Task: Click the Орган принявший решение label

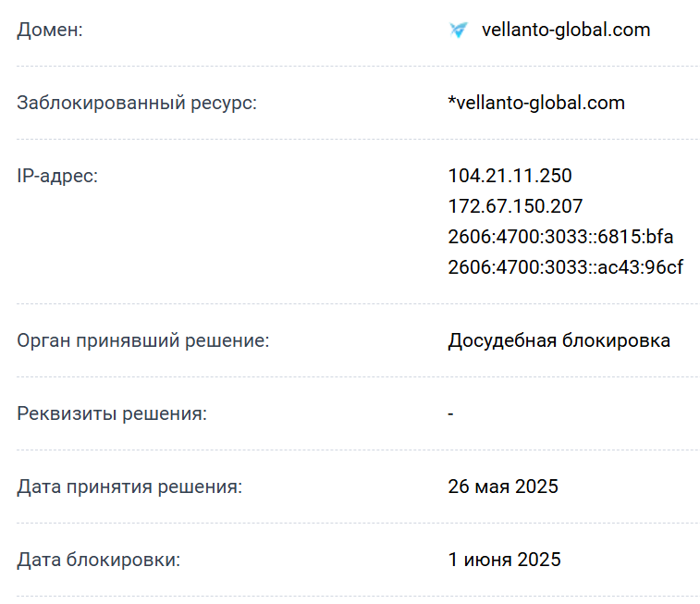Action: (x=143, y=340)
